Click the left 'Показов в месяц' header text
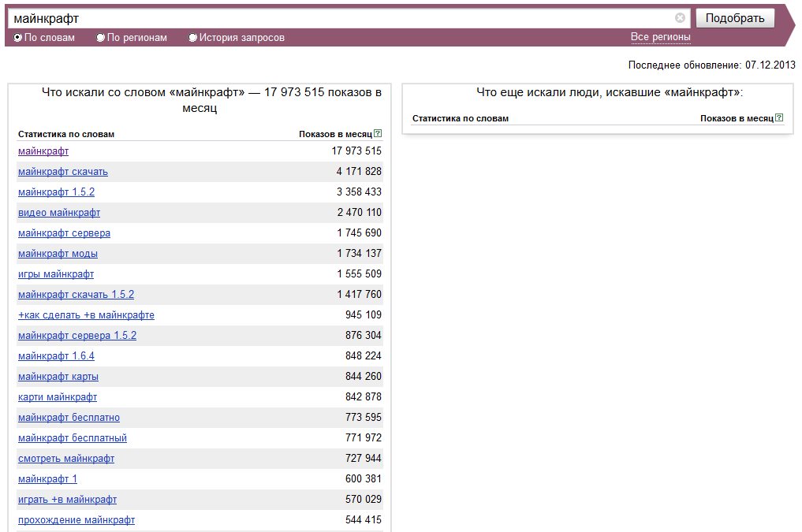 pos(335,134)
